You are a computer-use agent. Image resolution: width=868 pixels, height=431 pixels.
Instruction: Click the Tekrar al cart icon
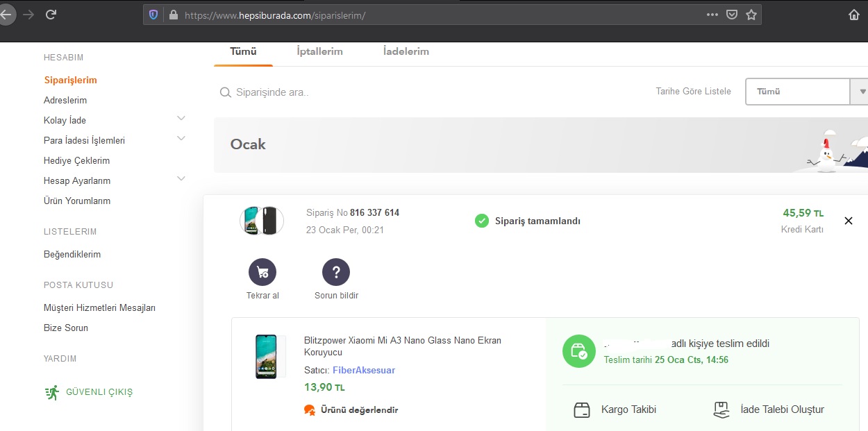[262, 273]
